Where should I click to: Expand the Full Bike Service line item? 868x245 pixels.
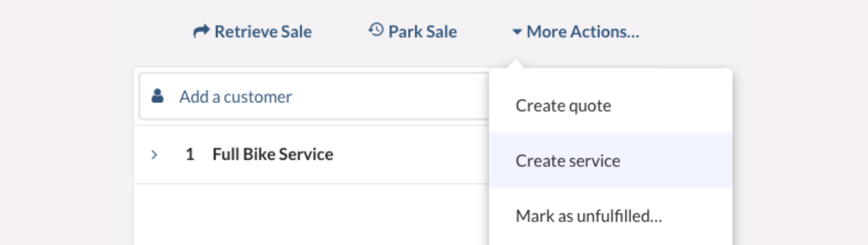click(x=154, y=155)
